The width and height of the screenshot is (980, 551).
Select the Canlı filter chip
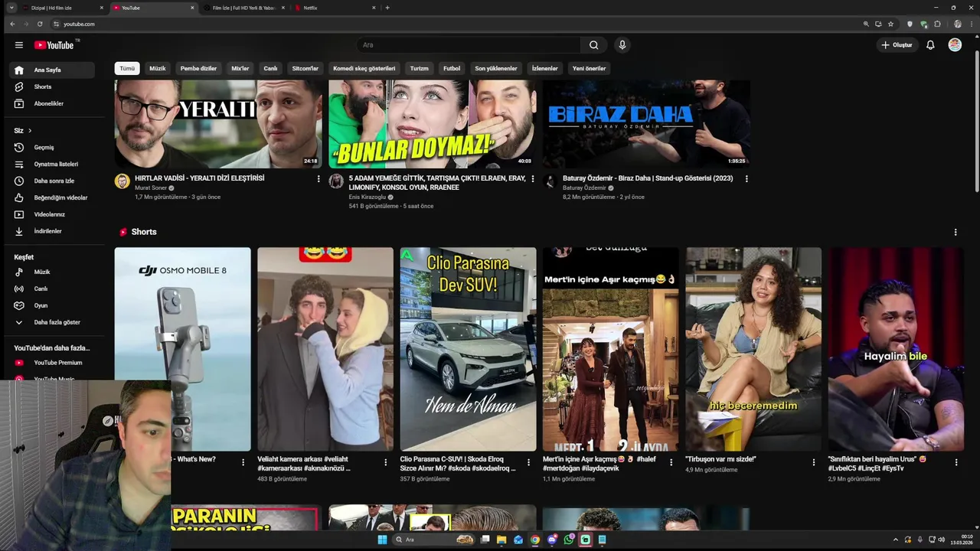click(270, 68)
